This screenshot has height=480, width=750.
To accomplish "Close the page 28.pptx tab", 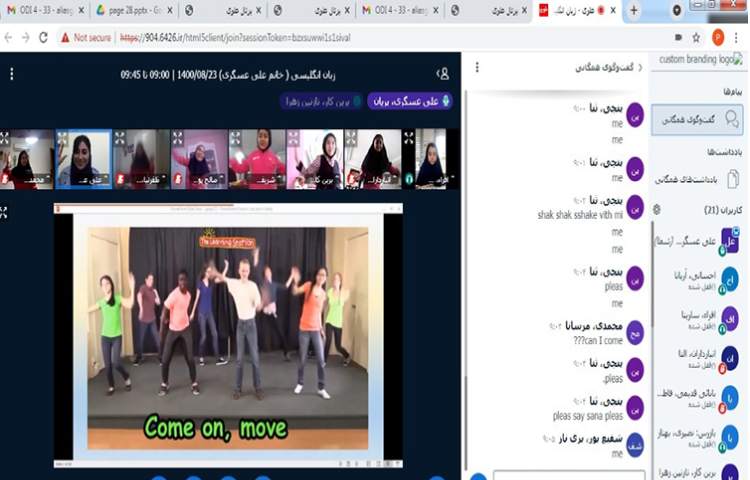I will click(170, 11).
